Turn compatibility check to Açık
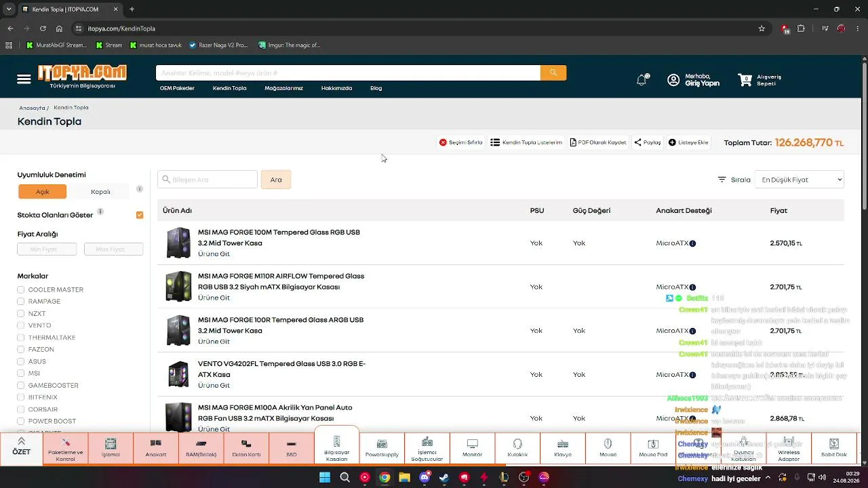Viewport: 868px width, 488px height. click(x=42, y=192)
